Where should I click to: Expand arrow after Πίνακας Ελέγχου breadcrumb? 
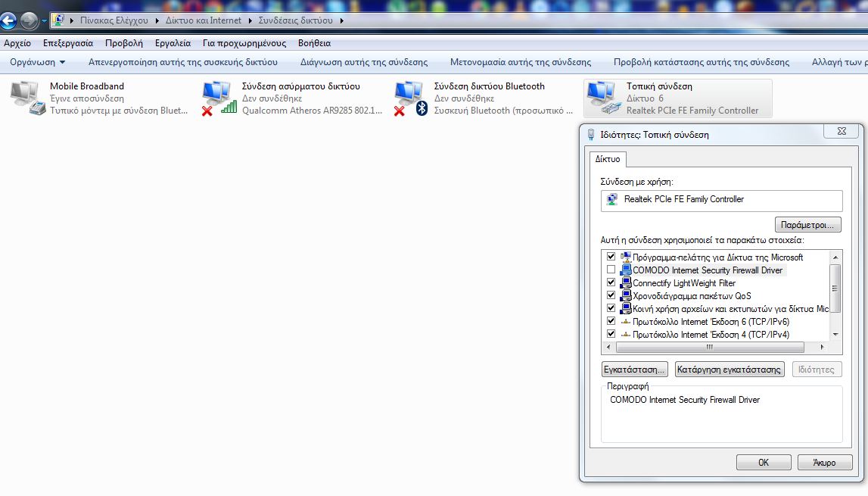[157, 20]
